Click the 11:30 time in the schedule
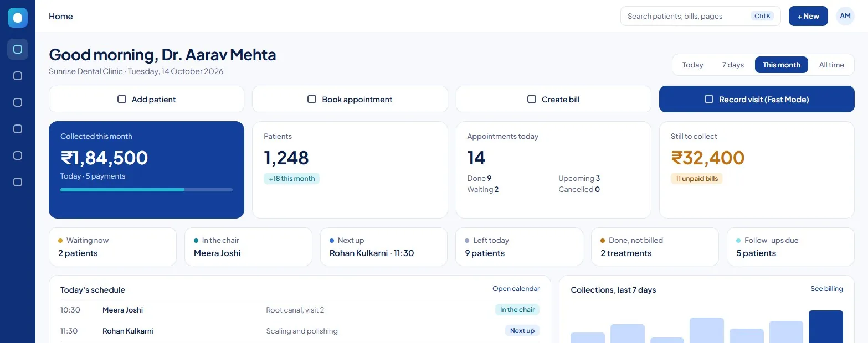 (x=69, y=331)
